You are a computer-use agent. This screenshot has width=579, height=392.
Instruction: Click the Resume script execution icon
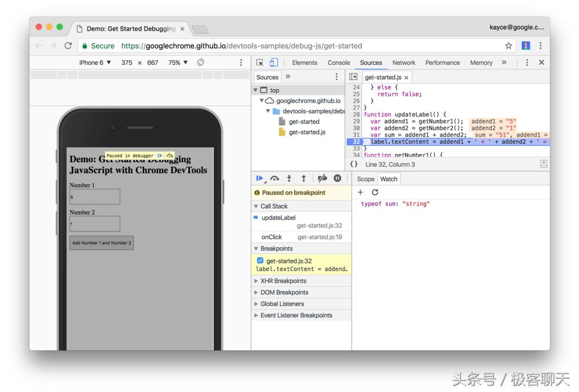[x=261, y=178]
